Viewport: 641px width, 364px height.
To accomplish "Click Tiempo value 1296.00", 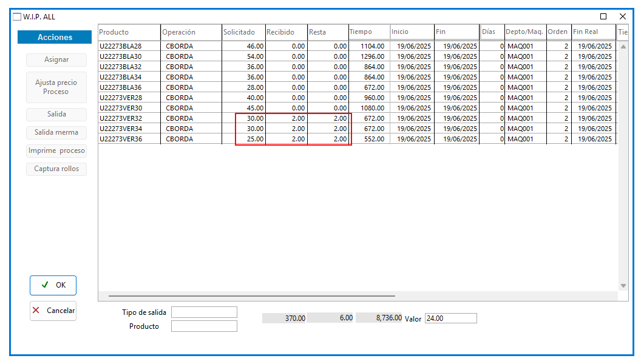I will (x=373, y=56).
